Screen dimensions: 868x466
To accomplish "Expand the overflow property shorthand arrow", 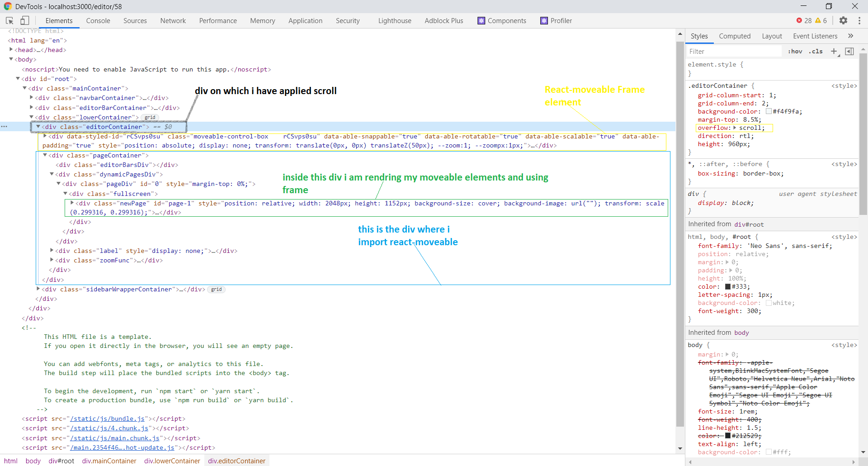I will (735, 128).
